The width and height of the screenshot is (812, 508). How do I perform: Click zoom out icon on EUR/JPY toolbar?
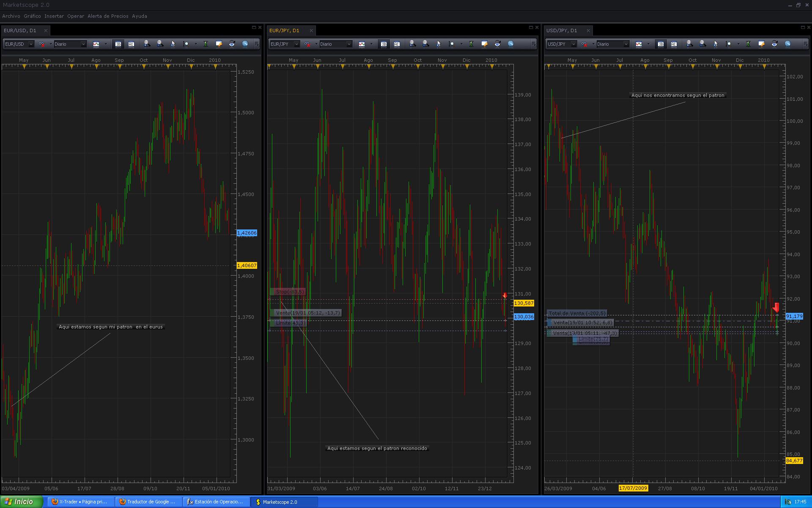425,44
